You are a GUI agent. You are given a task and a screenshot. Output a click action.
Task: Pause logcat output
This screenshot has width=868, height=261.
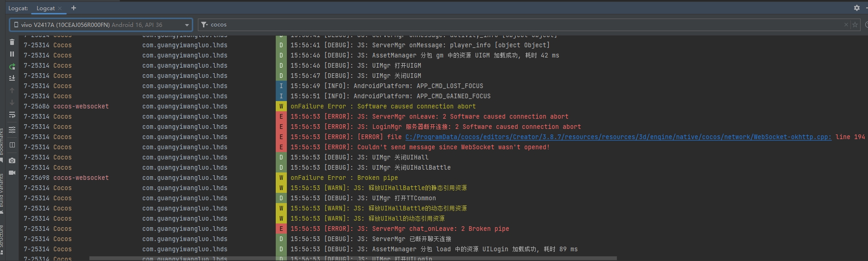pos(12,54)
